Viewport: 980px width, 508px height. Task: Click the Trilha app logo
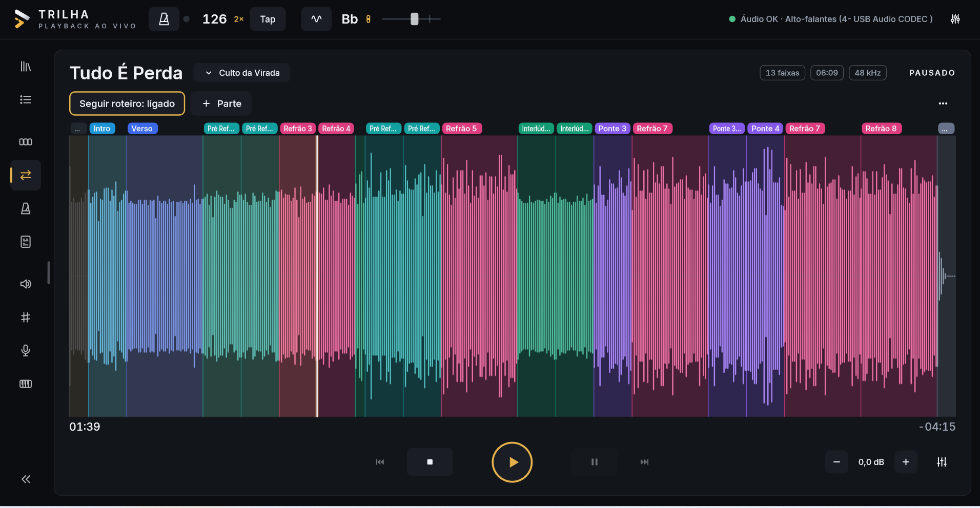pyautogui.click(x=21, y=19)
